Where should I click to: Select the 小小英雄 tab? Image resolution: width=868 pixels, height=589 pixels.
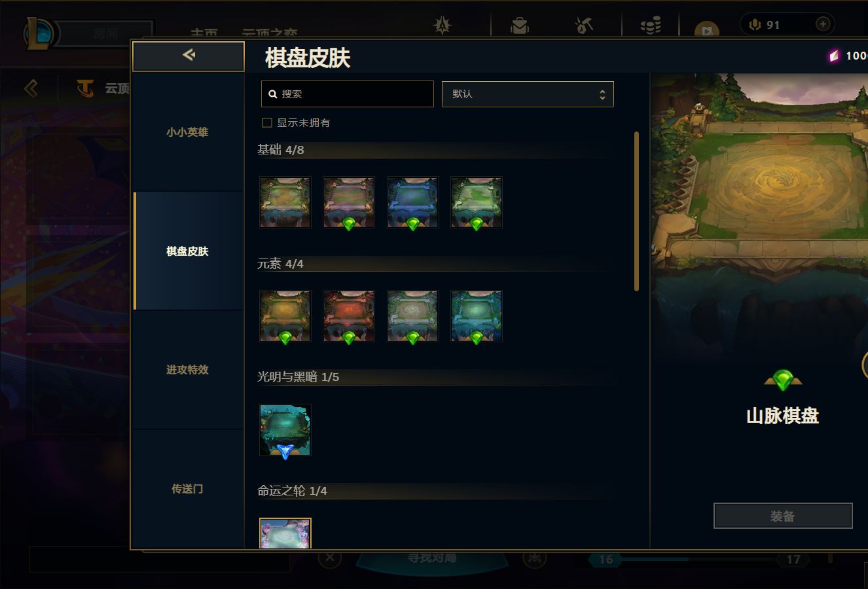[187, 132]
